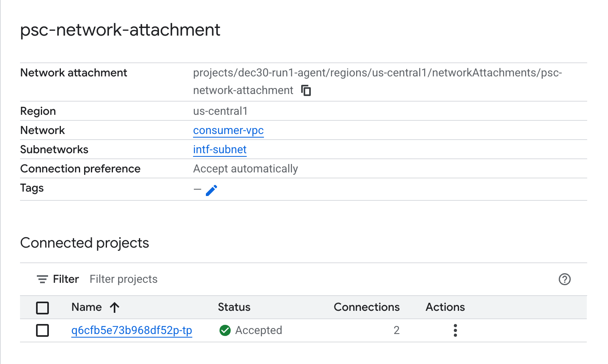
Task: Sort by the Name column header
Action: (x=87, y=307)
